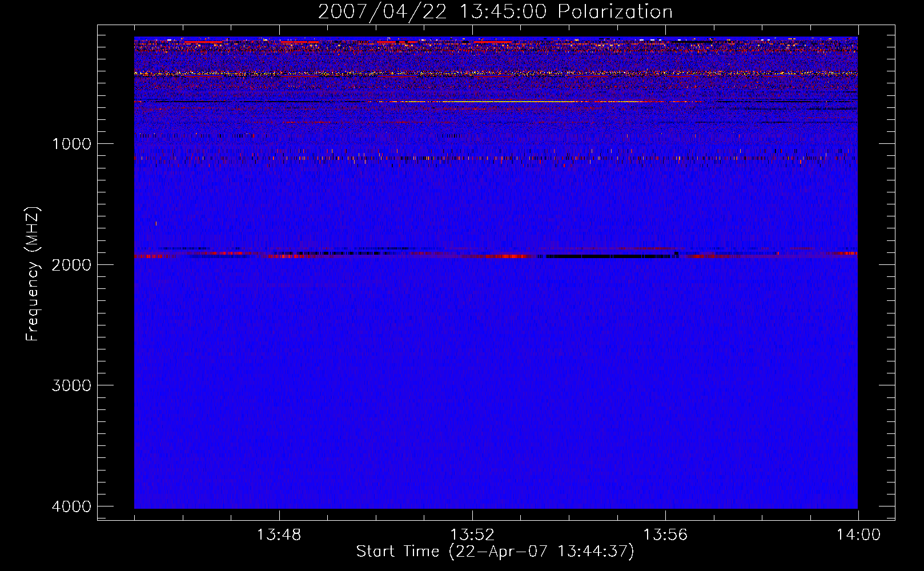Click the black band near 2000 MHz
This screenshot has width=924, height=571.
click(609, 256)
